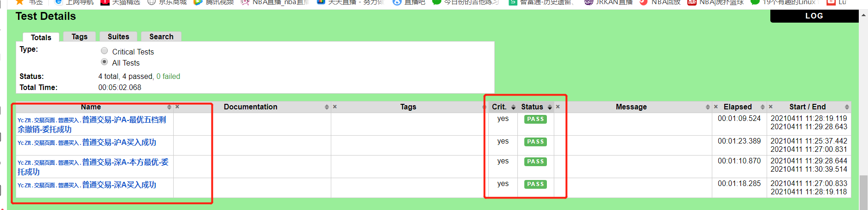This screenshot has height=210, width=868.
Task: Click end time 20210411 11:30:39.514
Action: coord(809,169)
